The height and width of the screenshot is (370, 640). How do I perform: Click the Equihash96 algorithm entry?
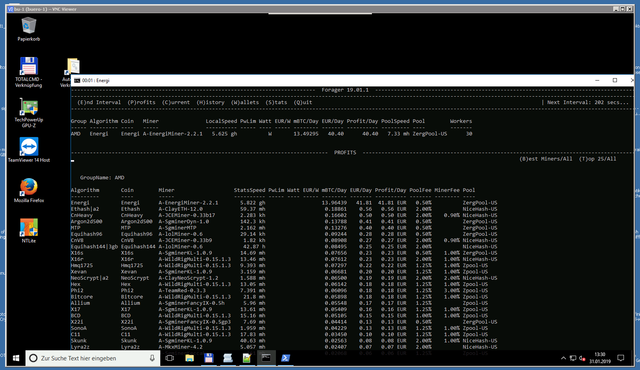(x=87, y=234)
